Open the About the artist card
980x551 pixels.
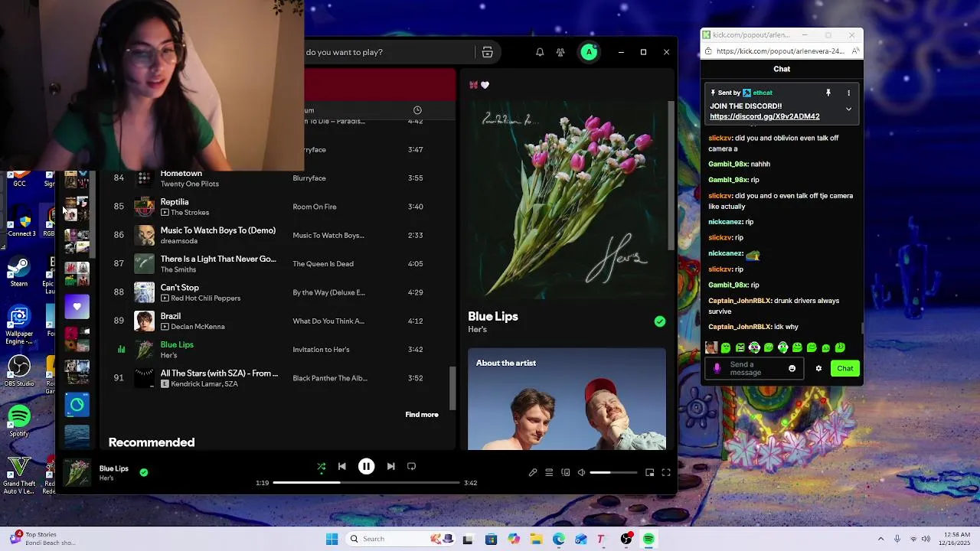coord(567,399)
